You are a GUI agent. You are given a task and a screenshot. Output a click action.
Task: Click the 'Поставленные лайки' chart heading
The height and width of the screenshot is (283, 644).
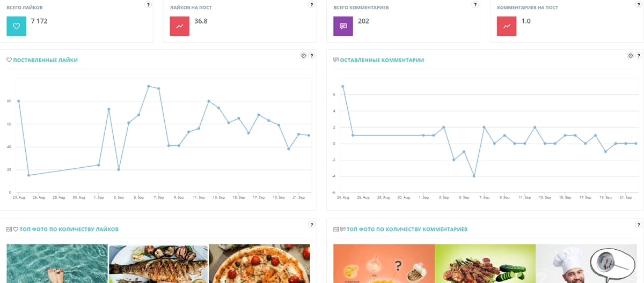point(45,61)
